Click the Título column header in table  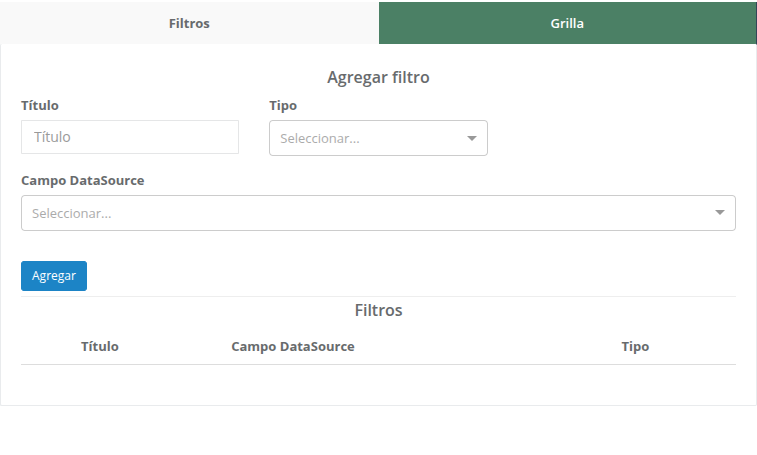point(100,346)
